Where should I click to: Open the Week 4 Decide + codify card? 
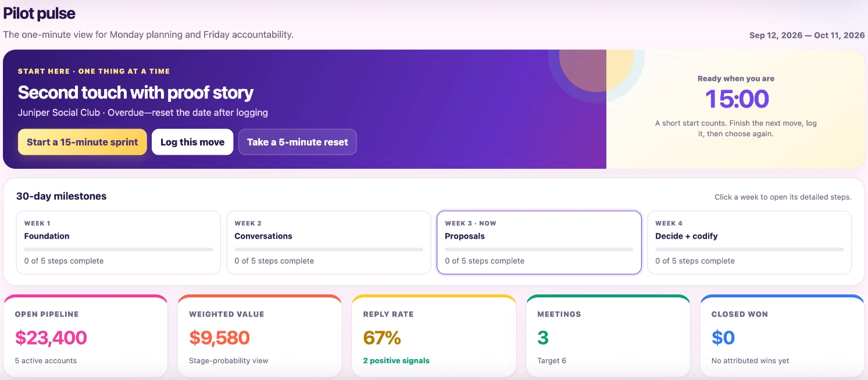pos(749,242)
